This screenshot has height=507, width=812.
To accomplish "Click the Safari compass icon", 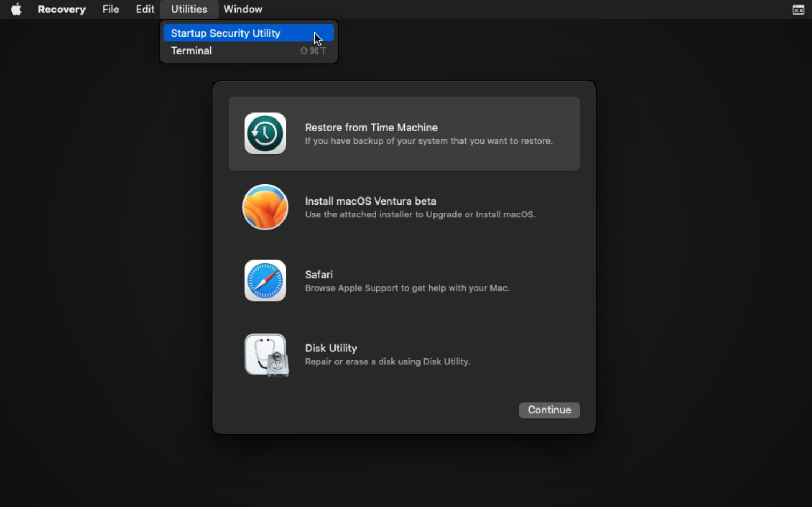I will [265, 280].
